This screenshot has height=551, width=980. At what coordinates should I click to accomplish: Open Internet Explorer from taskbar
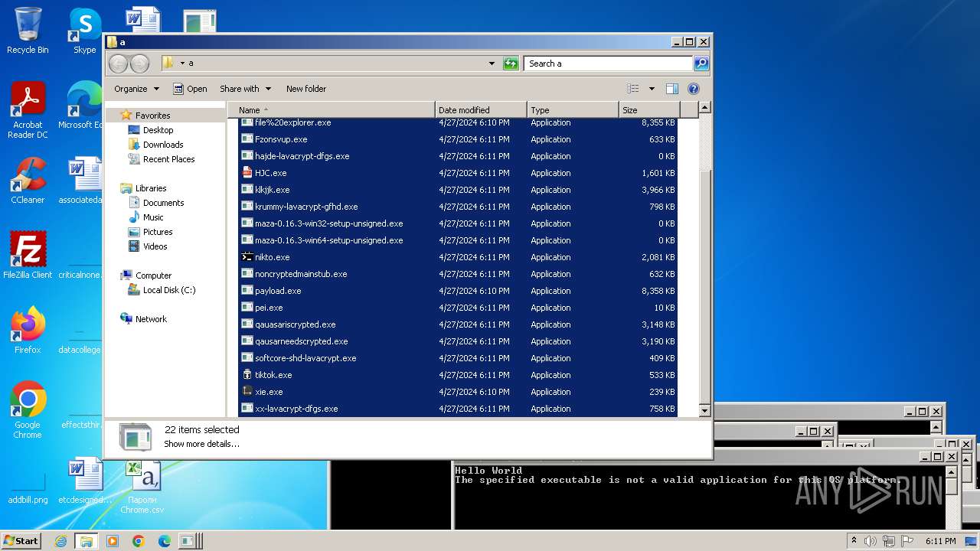[x=61, y=541]
